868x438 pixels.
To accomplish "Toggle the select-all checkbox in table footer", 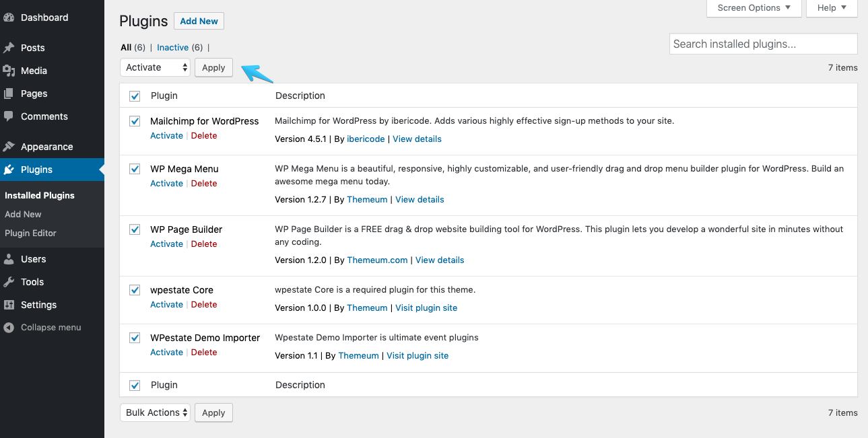I will point(135,386).
